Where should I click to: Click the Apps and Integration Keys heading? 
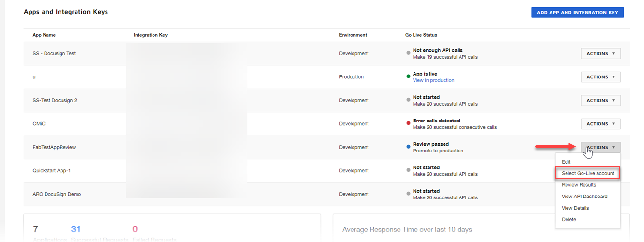coord(66,12)
